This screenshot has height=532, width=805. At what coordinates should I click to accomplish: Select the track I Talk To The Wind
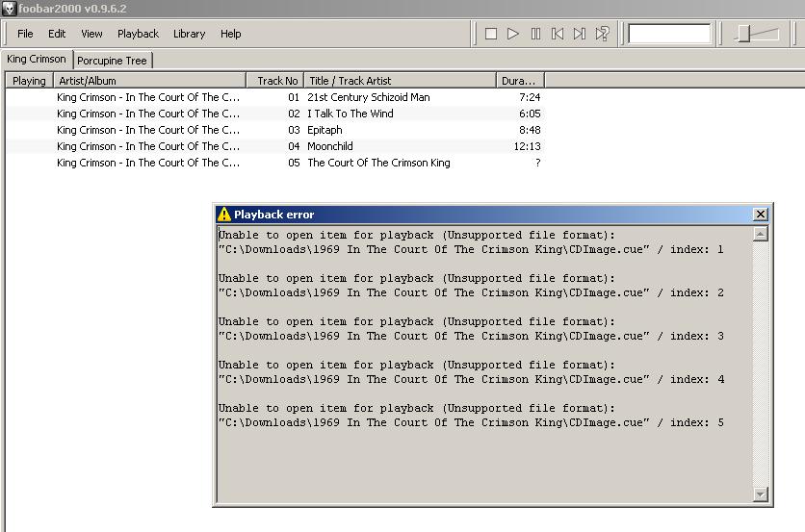[x=351, y=114]
